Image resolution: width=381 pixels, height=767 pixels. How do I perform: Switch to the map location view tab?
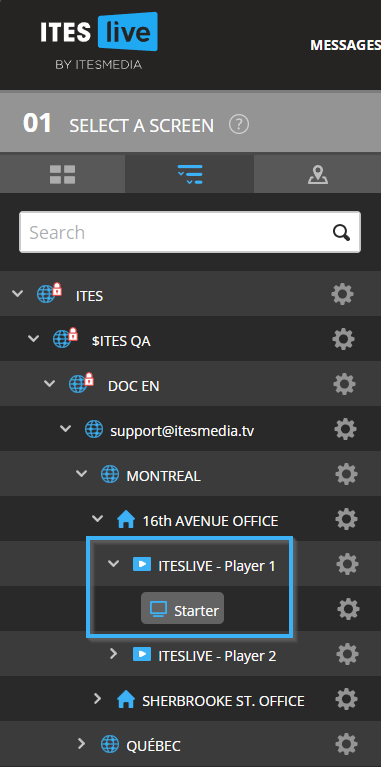coord(317,174)
